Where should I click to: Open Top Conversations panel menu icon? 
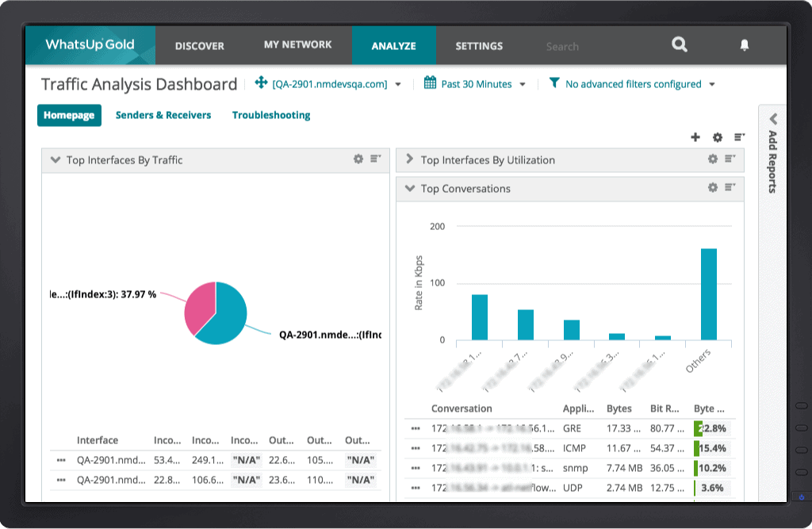[x=730, y=188]
